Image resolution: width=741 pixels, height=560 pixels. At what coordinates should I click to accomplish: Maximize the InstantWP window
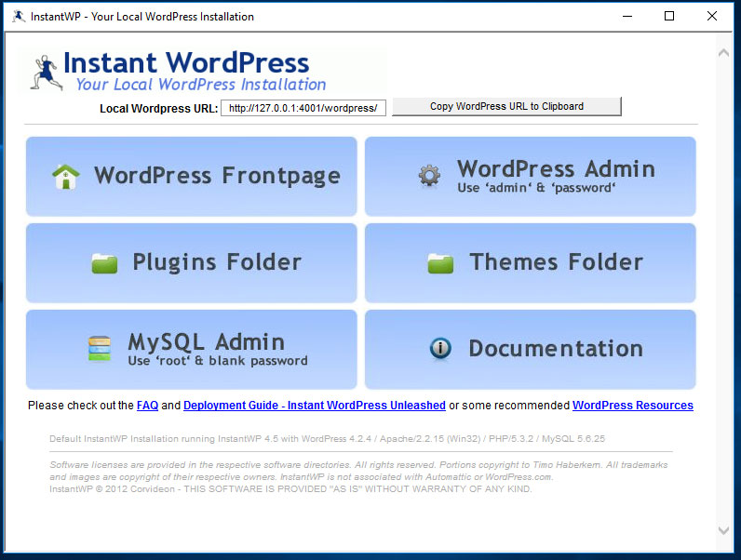(x=669, y=17)
